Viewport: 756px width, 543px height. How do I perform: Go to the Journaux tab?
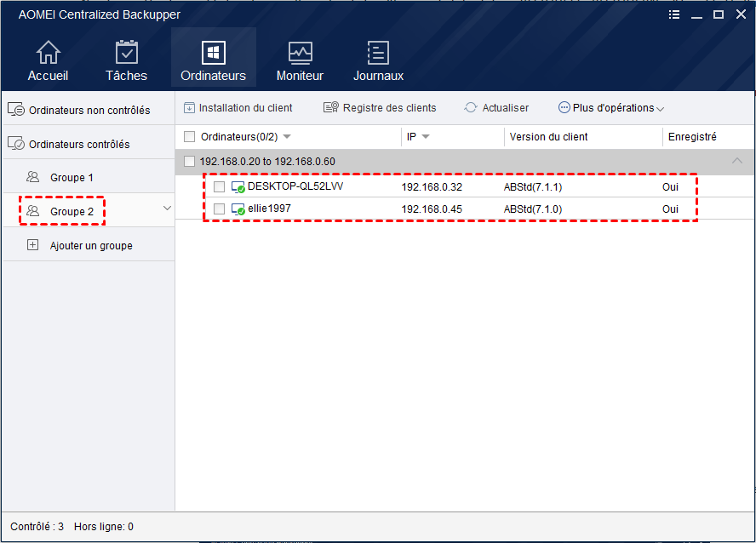point(378,60)
